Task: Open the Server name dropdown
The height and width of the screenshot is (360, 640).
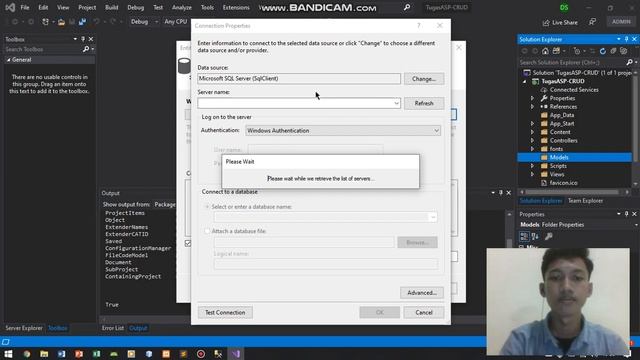Action: 396,103
